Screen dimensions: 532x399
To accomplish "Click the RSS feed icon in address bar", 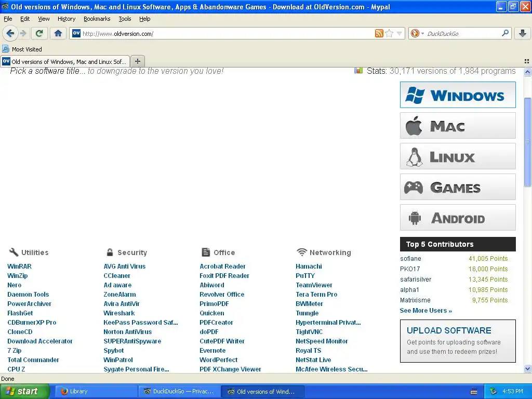I will (x=379, y=33).
